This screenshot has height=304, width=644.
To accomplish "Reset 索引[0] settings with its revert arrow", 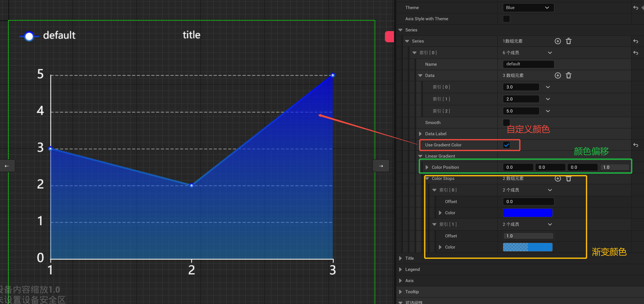I will coord(636,53).
